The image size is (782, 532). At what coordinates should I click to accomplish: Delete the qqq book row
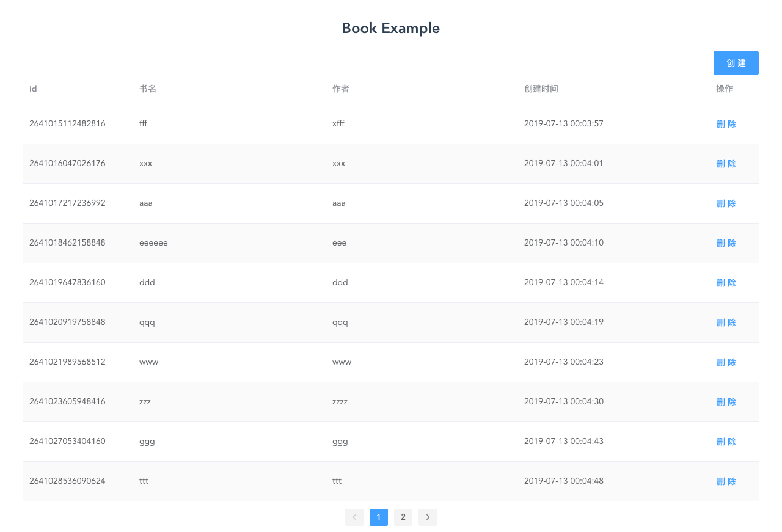coord(726,322)
